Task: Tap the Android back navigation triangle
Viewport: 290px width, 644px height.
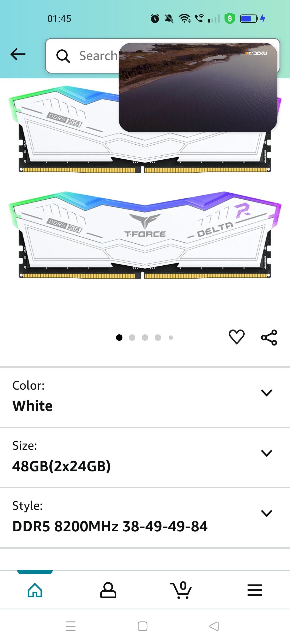Action: click(x=214, y=626)
